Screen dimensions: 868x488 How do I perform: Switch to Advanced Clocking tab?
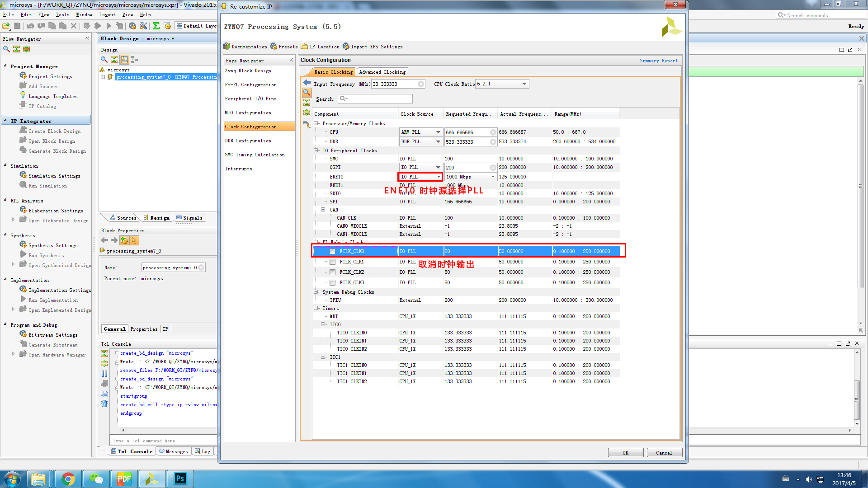tap(382, 72)
